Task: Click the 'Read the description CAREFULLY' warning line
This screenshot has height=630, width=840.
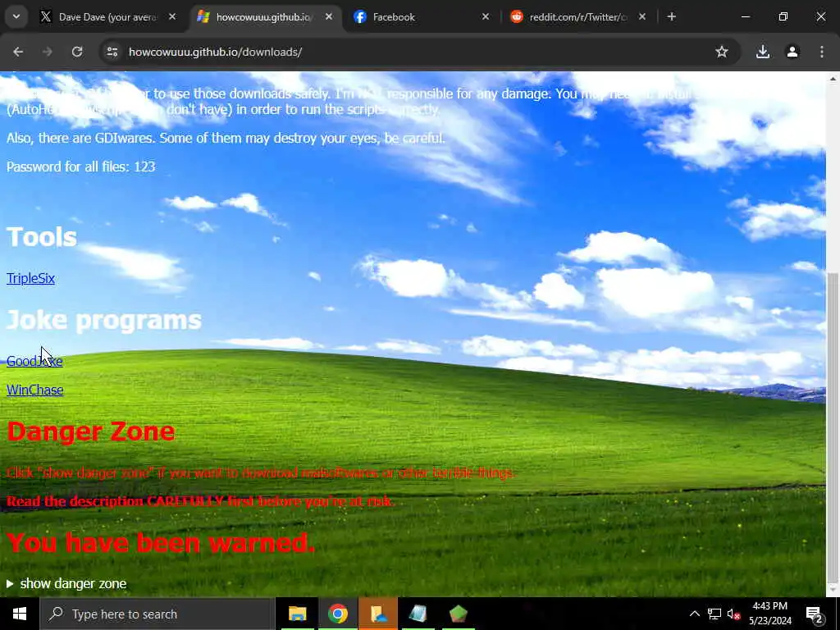Action: click(x=201, y=501)
